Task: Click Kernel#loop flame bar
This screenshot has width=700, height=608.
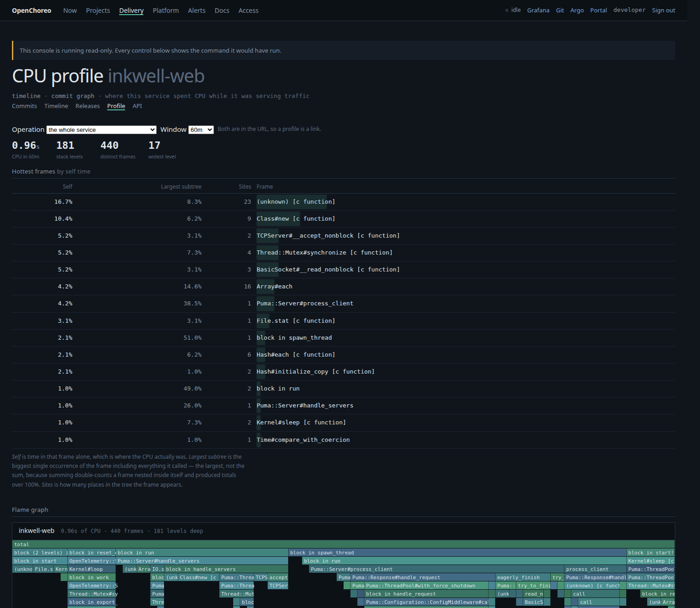Action: tap(92, 569)
